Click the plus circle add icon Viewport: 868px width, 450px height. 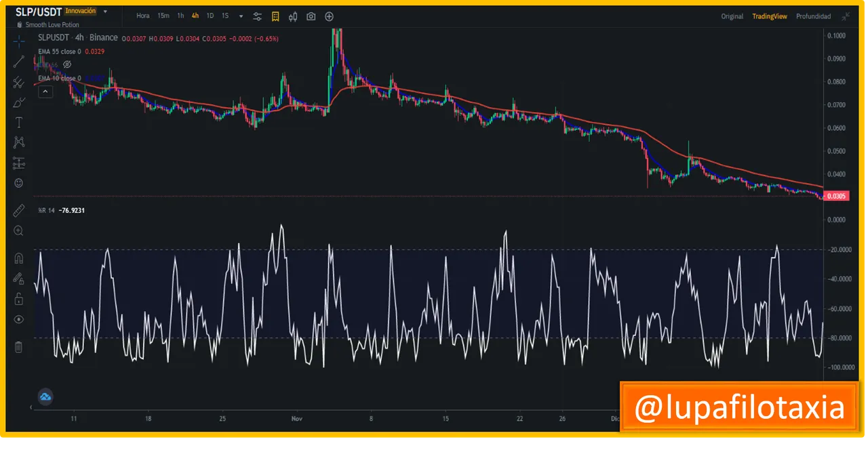pyautogui.click(x=330, y=16)
